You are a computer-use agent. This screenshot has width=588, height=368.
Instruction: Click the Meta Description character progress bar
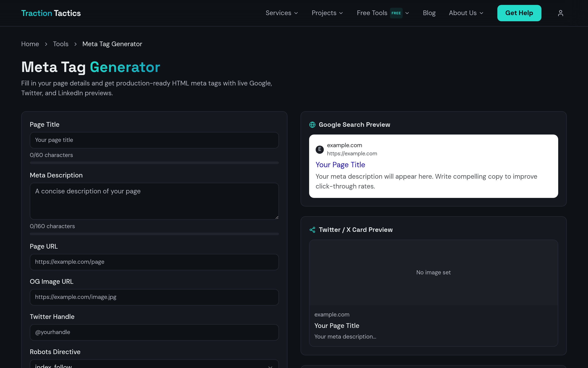pos(154,234)
